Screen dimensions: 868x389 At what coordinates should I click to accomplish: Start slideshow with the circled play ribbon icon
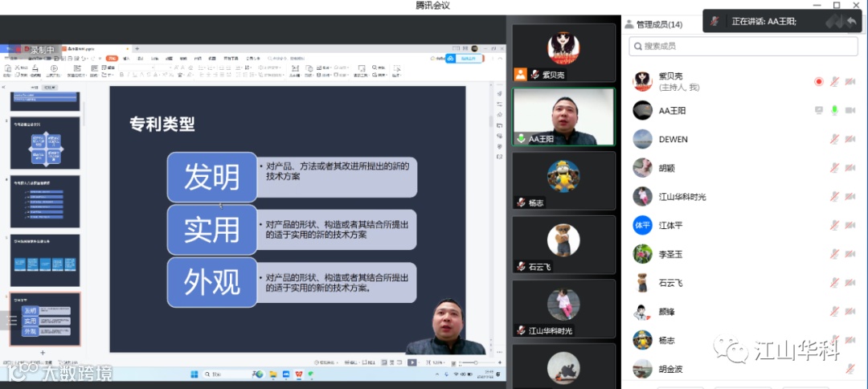tap(54, 68)
